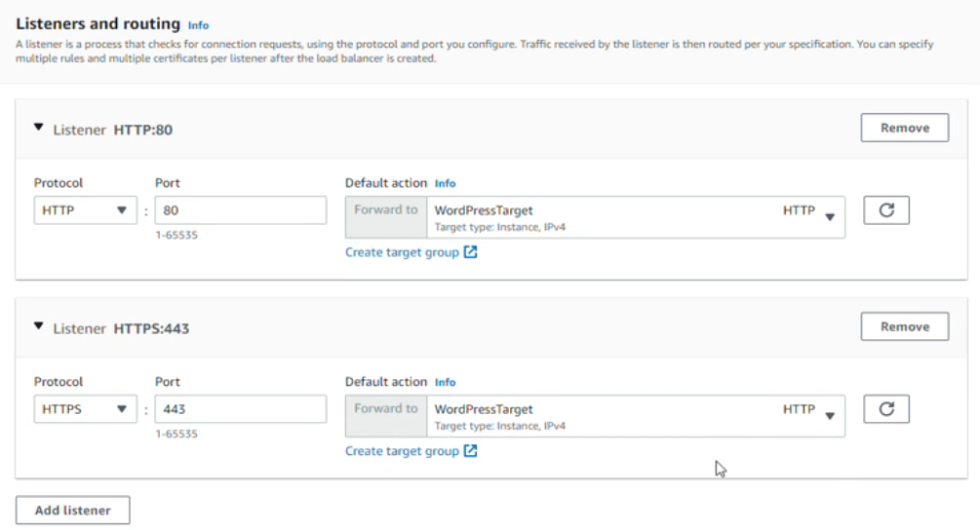Refresh target groups for HTTP:80 listener
Image resolution: width=980 pixels, height=530 pixels.
click(886, 210)
